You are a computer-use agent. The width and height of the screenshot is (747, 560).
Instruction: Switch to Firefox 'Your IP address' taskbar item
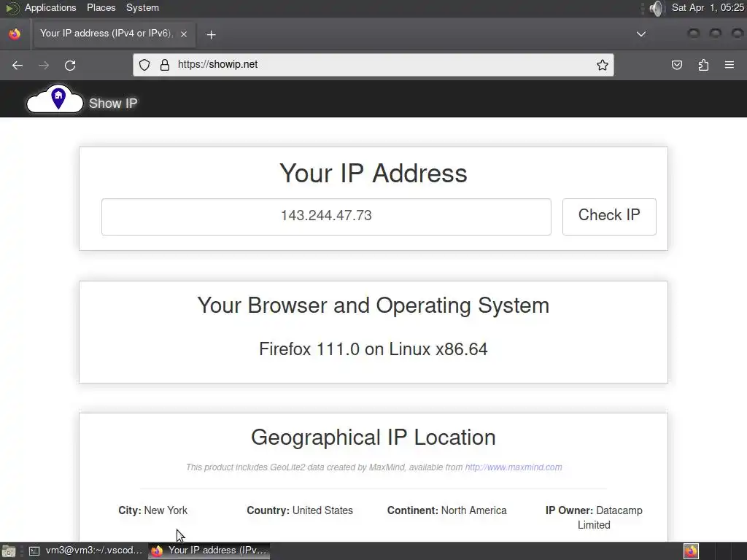click(209, 551)
